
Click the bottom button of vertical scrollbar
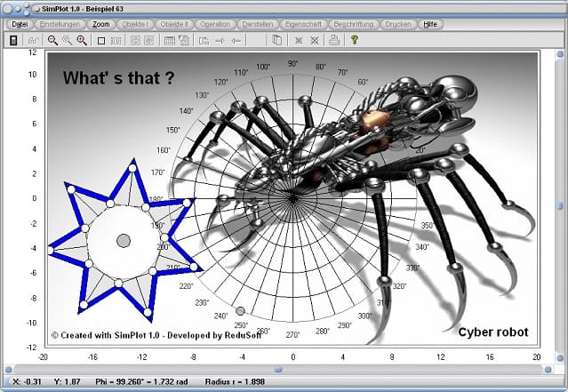(560, 357)
